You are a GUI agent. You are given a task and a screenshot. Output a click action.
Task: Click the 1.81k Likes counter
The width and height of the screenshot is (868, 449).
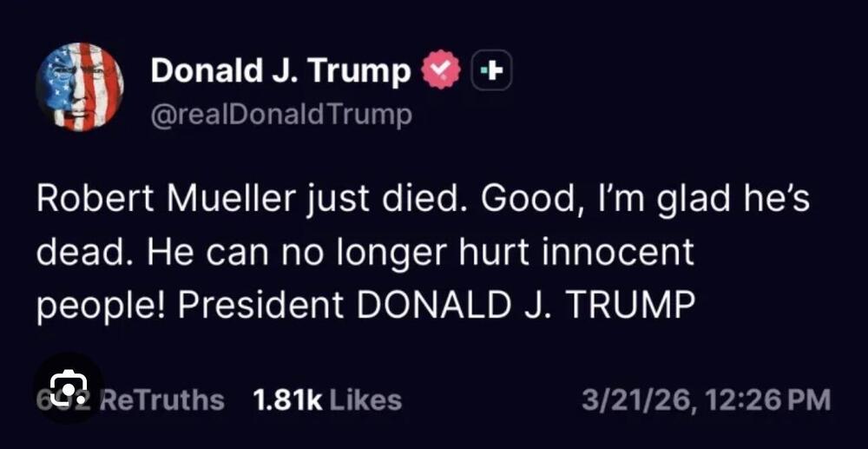tap(326, 400)
